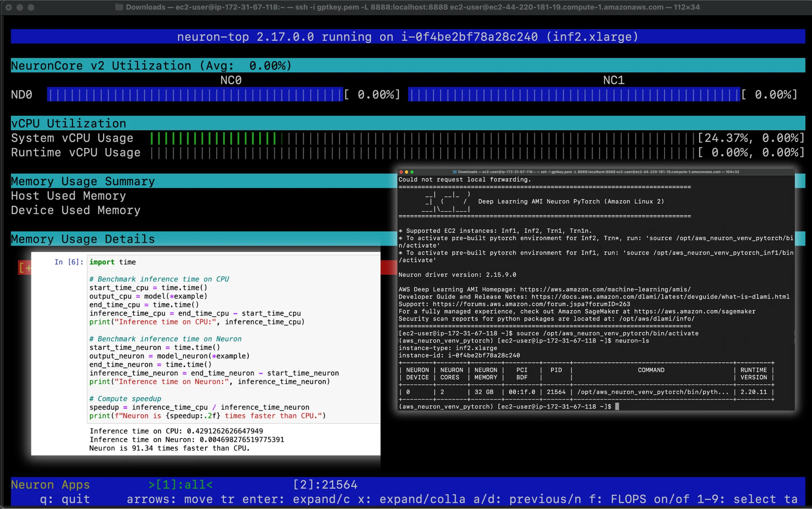The height and width of the screenshot is (509, 812).
Task: Click 'Could not request local forwarding.' in overlay terminal
Action: tap(465, 180)
